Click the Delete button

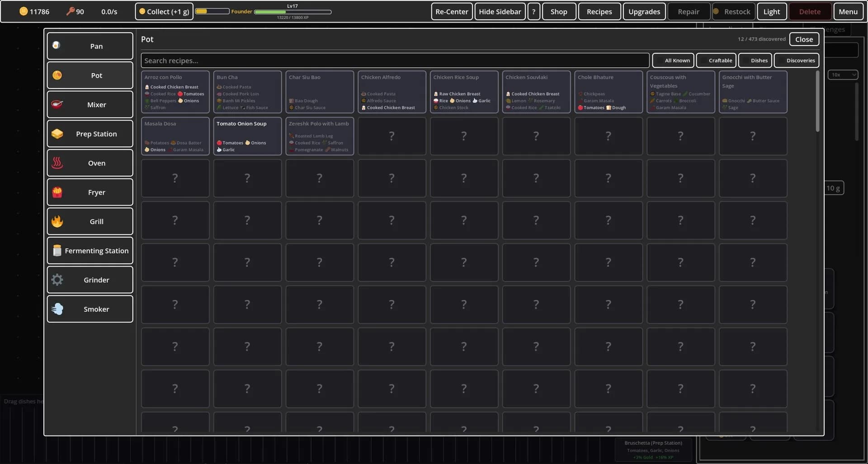pos(810,11)
